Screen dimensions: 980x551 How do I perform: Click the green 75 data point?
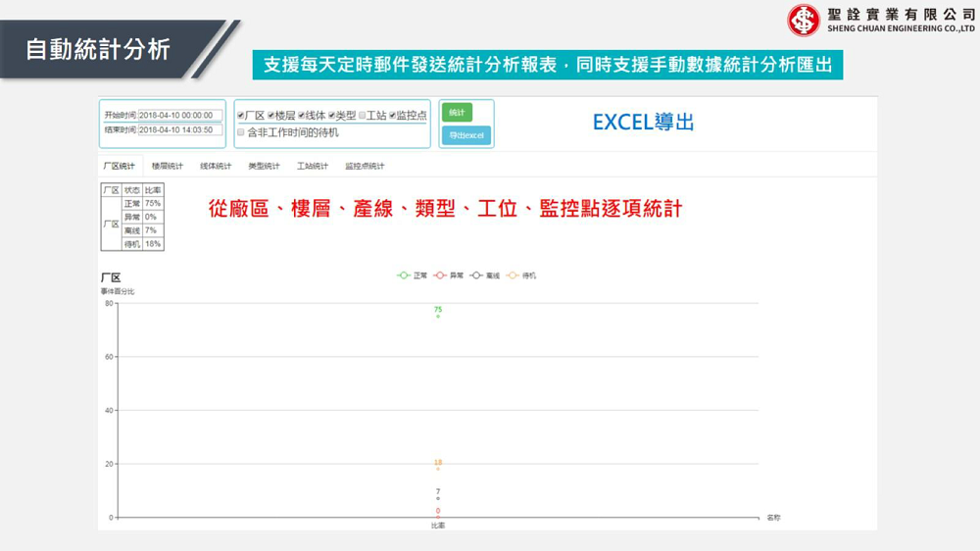point(438,317)
